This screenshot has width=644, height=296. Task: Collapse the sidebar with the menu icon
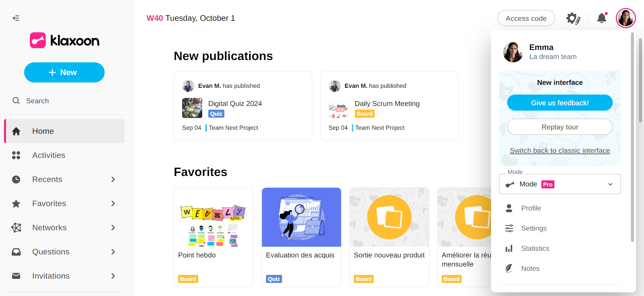[16, 18]
